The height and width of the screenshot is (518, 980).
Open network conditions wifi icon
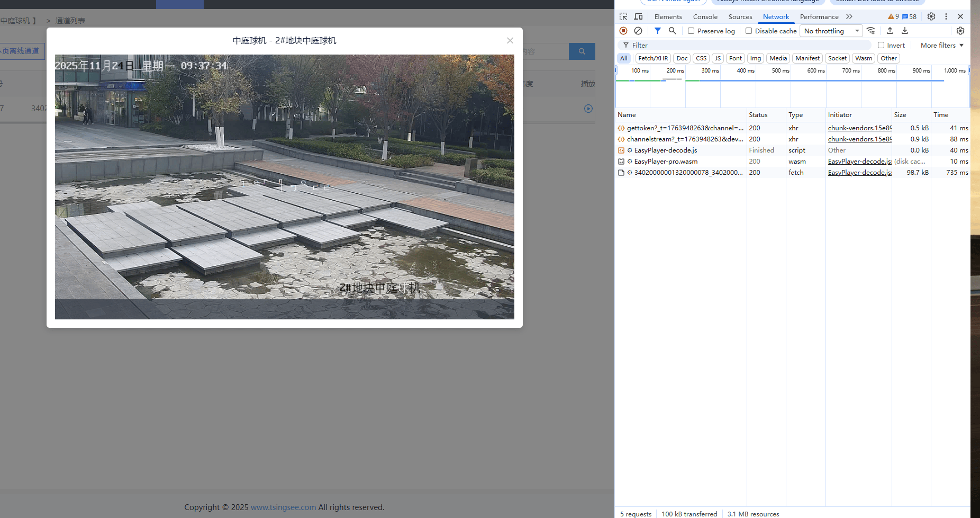871,31
